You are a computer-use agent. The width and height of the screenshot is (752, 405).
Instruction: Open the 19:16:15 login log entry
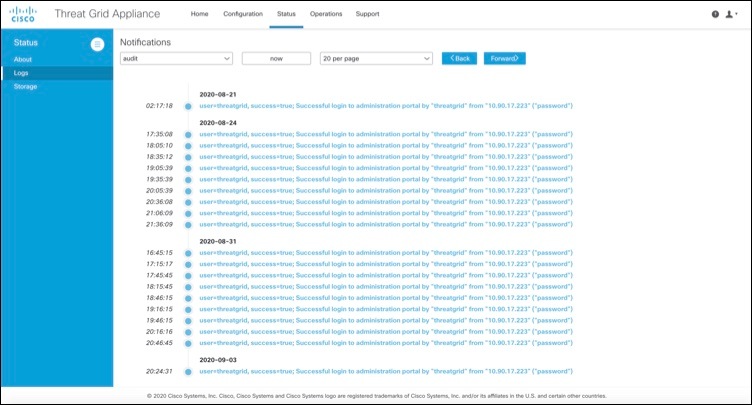(x=386, y=309)
